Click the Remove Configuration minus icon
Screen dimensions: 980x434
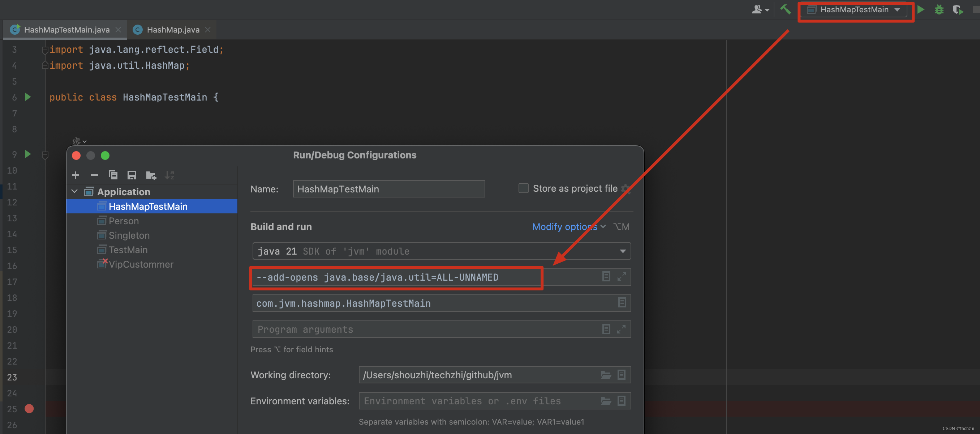(x=94, y=175)
